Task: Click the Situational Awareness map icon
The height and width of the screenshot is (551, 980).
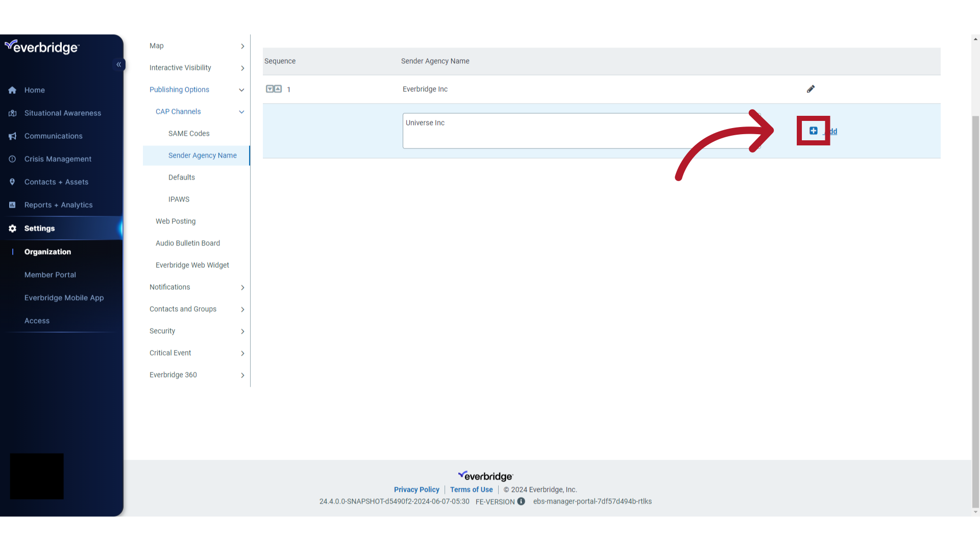Action: click(12, 113)
